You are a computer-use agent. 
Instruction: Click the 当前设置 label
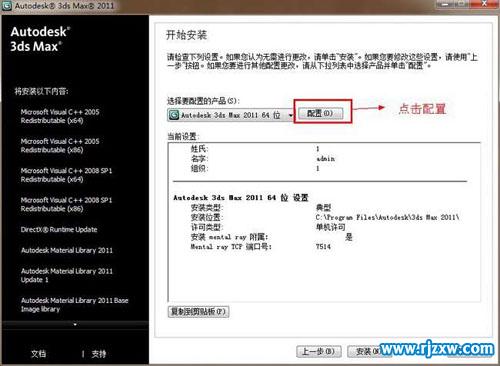click(x=183, y=136)
